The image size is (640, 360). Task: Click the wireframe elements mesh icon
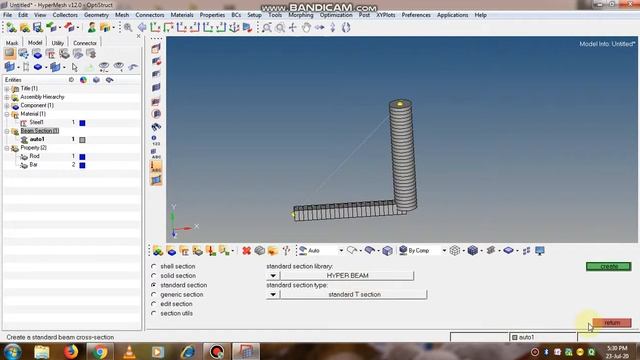click(455, 250)
